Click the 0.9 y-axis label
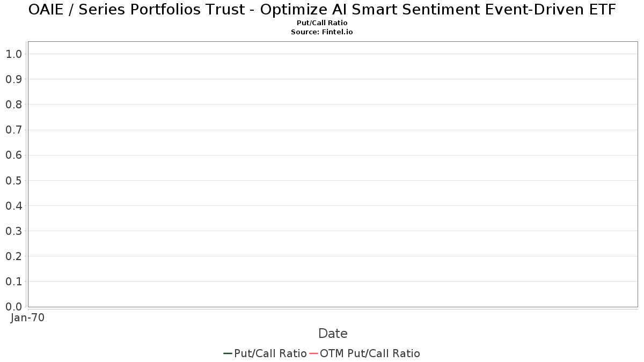Screen dimensions: 644x362 click(13, 79)
